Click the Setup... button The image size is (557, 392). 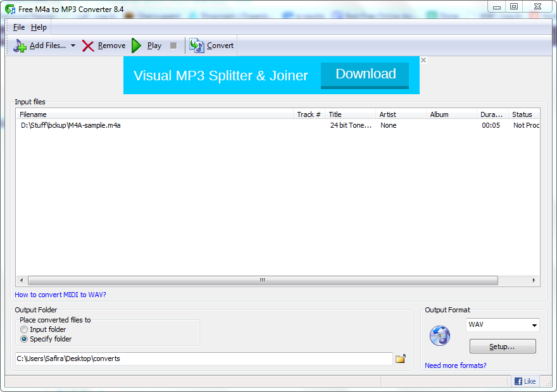click(503, 346)
